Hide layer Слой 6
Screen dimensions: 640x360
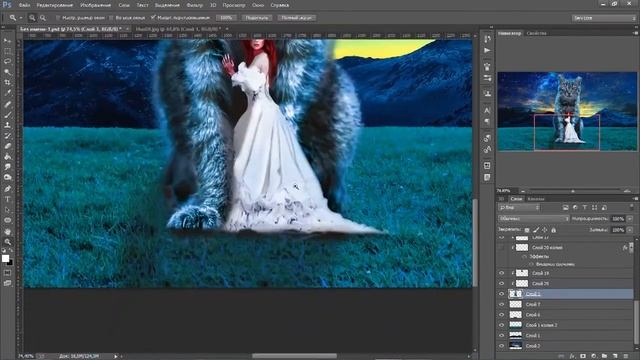tap(502, 315)
